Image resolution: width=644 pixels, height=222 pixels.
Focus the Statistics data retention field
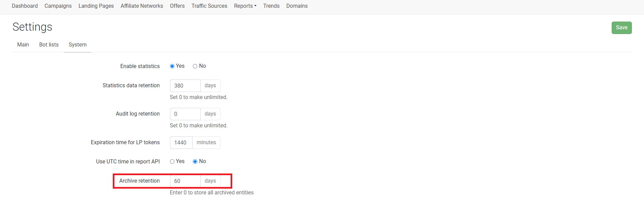click(x=185, y=86)
